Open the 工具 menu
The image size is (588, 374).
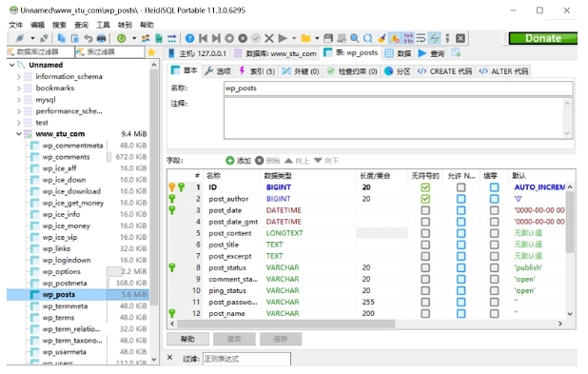103,25
